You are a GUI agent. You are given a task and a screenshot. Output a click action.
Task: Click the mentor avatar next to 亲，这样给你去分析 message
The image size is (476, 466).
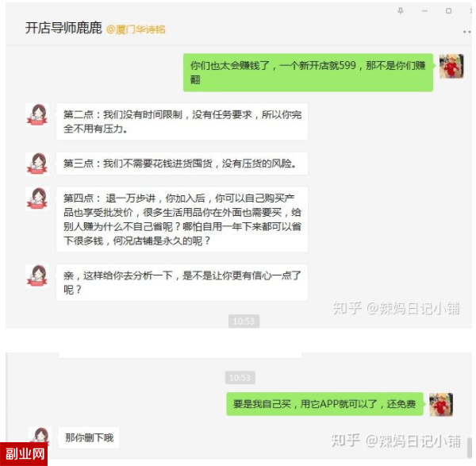point(37,275)
